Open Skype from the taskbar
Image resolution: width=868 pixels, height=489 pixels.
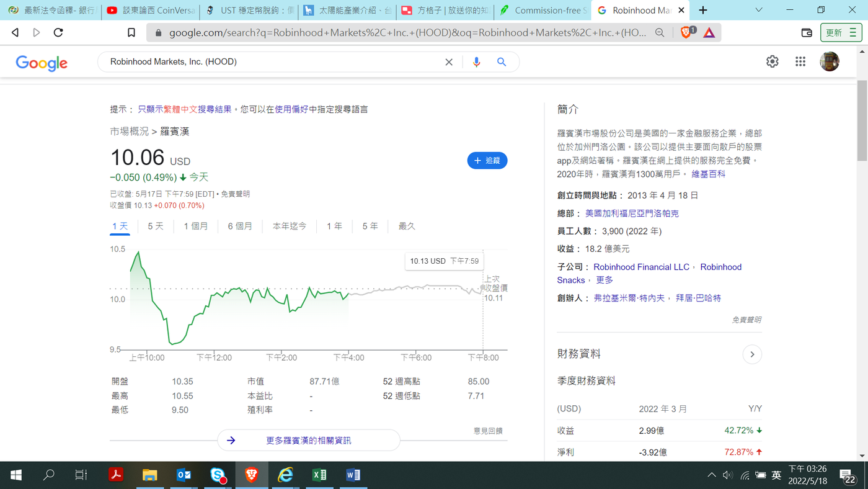[218, 475]
